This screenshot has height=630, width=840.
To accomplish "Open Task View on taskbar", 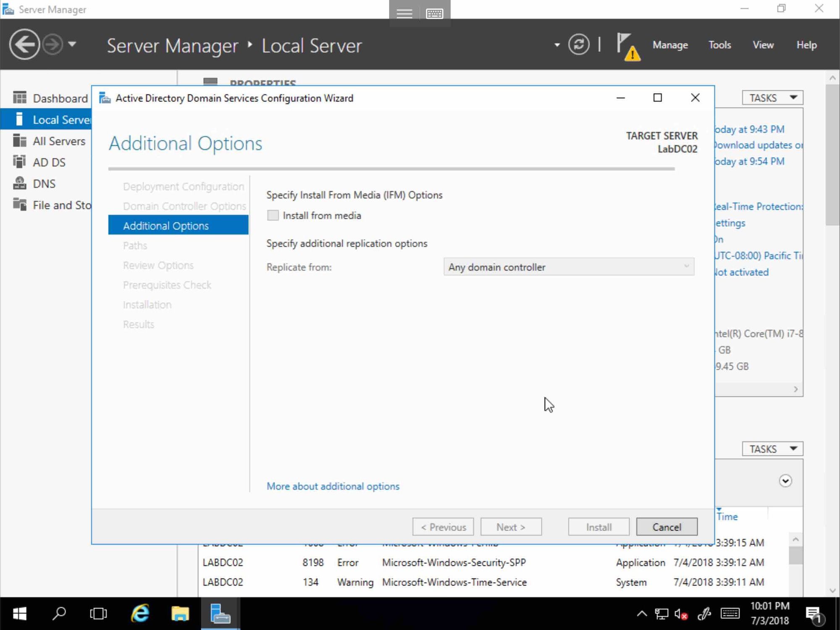I will tap(98, 614).
